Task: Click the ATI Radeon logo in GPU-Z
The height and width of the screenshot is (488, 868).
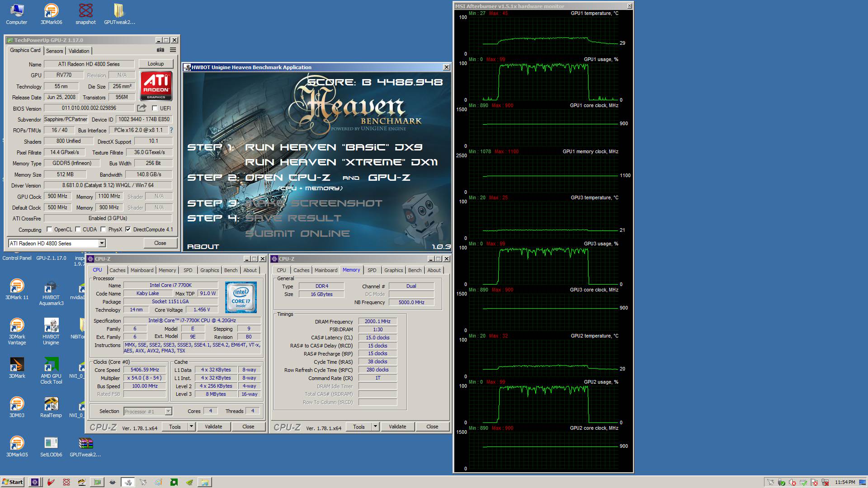Action: click(x=156, y=86)
